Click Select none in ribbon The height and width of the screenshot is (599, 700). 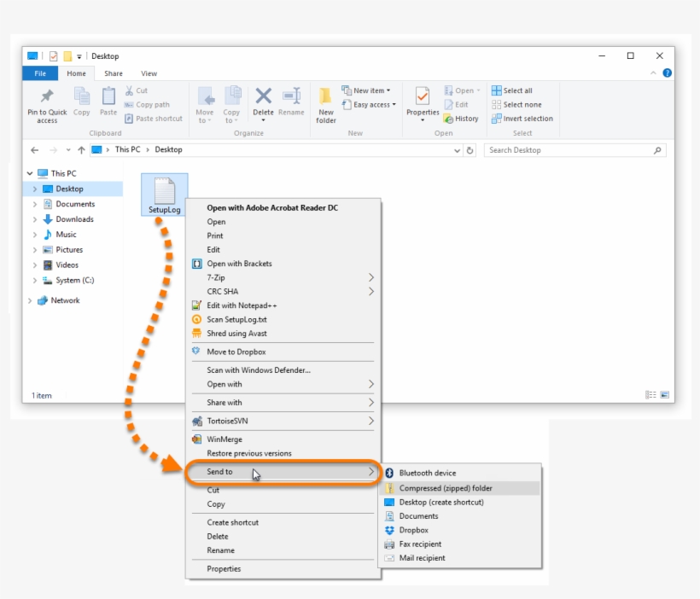(x=516, y=104)
